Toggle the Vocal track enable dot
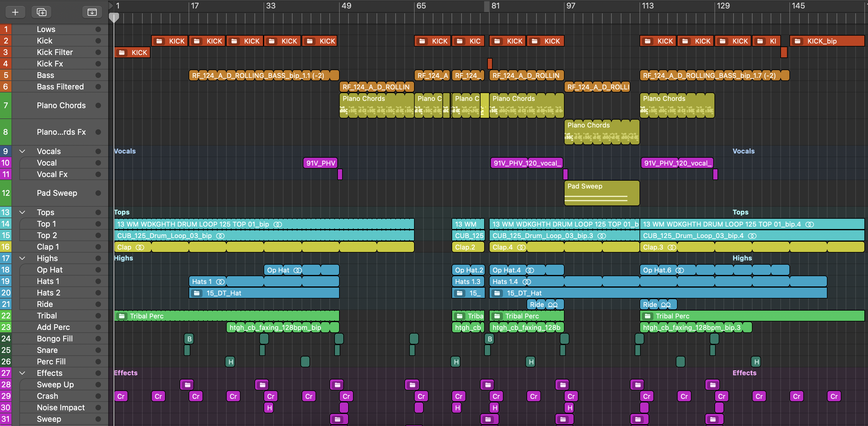Image resolution: width=868 pixels, height=426 pixels. pos(98,163)
